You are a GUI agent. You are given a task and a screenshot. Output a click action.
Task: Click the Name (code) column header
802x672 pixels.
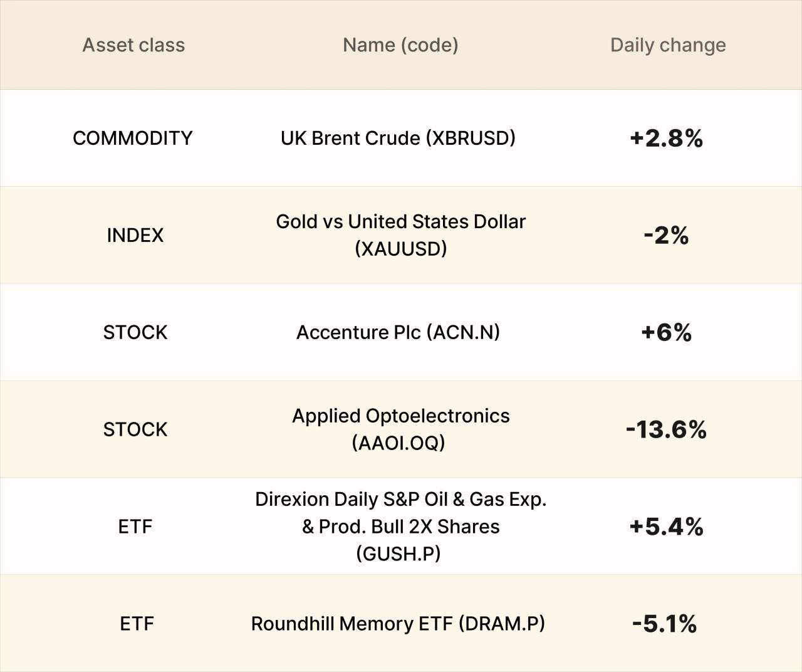coord(400,45)
